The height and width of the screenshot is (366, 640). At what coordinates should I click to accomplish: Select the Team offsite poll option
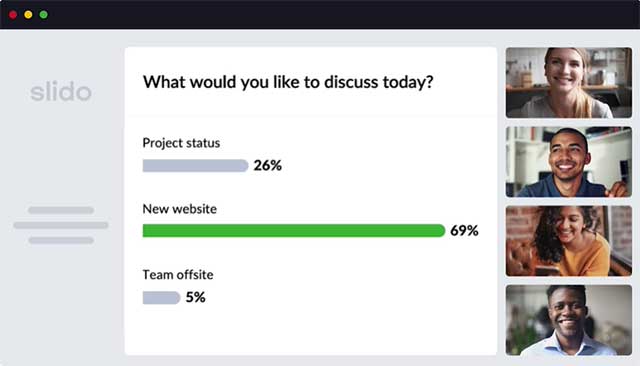pos(178,275)
